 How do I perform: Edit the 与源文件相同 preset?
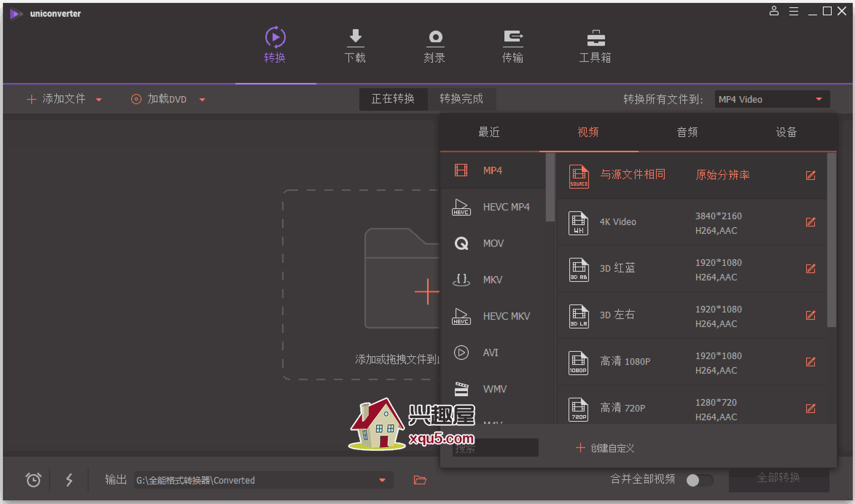(811, 175)
